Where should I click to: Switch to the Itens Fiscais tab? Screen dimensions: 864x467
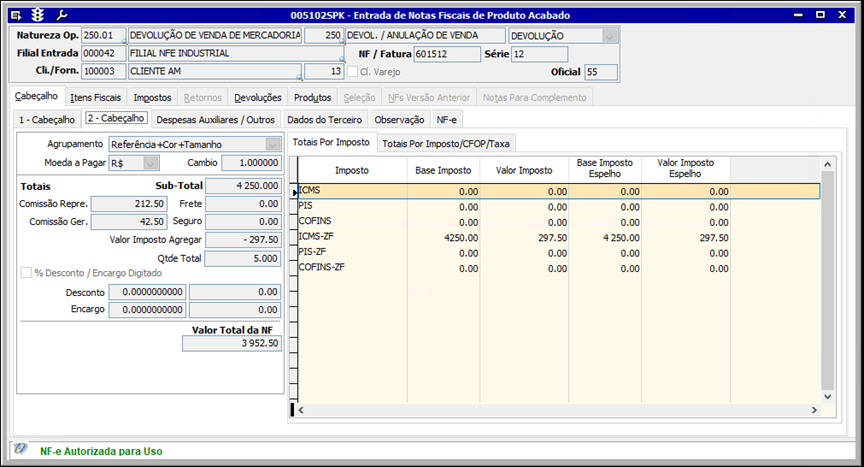(x=96, y=98)
